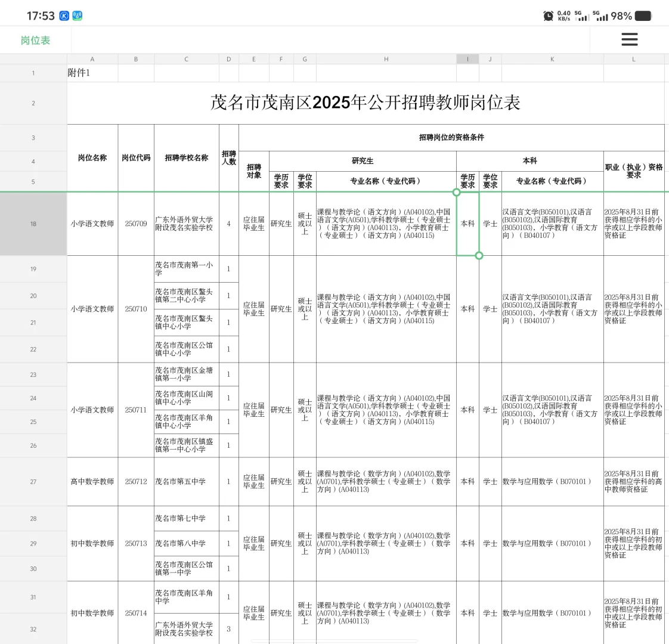Click header cell 岗位名称
Image resolution: width=669 pixels, height=644 pixels.
click(92, 158)
